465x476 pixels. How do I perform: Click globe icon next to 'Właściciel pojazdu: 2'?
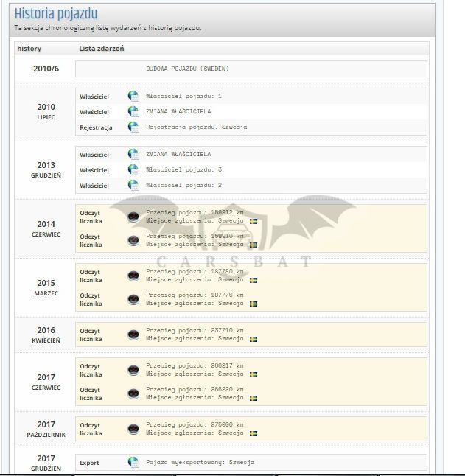133,185
